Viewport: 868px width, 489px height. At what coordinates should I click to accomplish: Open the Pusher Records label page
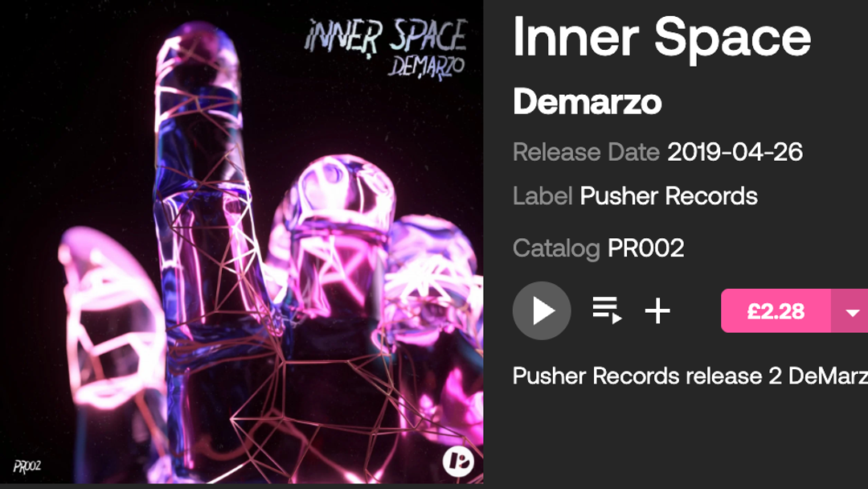(x=669, y=196)
